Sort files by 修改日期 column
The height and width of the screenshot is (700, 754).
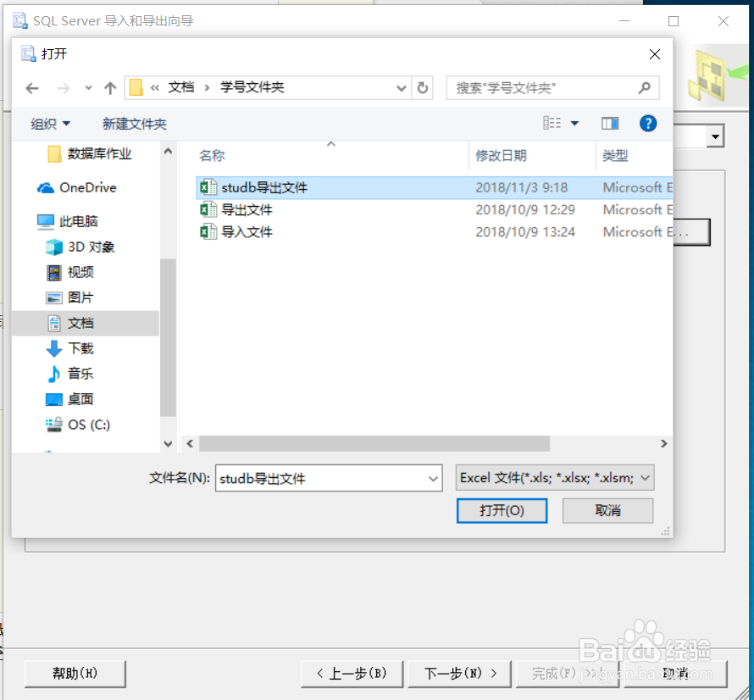(x=501, y=156)
